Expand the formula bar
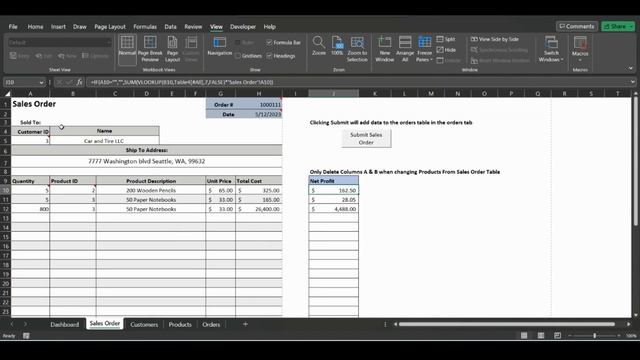The height and width of the screenshot is (360, 640). [x=632, y=82]
